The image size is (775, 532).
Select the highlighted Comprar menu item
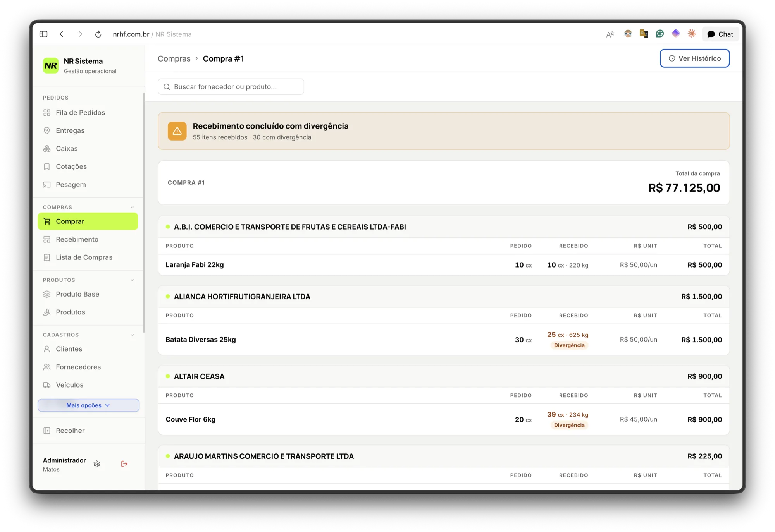88,221
